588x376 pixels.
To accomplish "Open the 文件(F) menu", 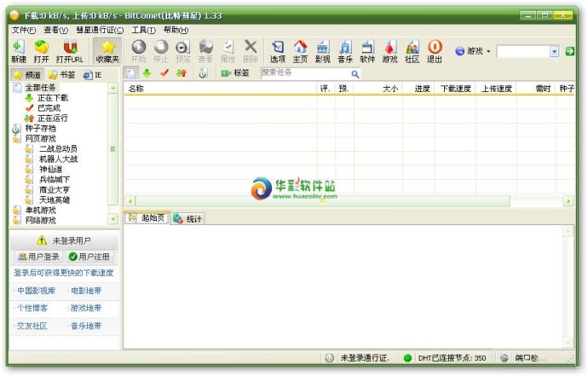I will click(x=24, y=30).
